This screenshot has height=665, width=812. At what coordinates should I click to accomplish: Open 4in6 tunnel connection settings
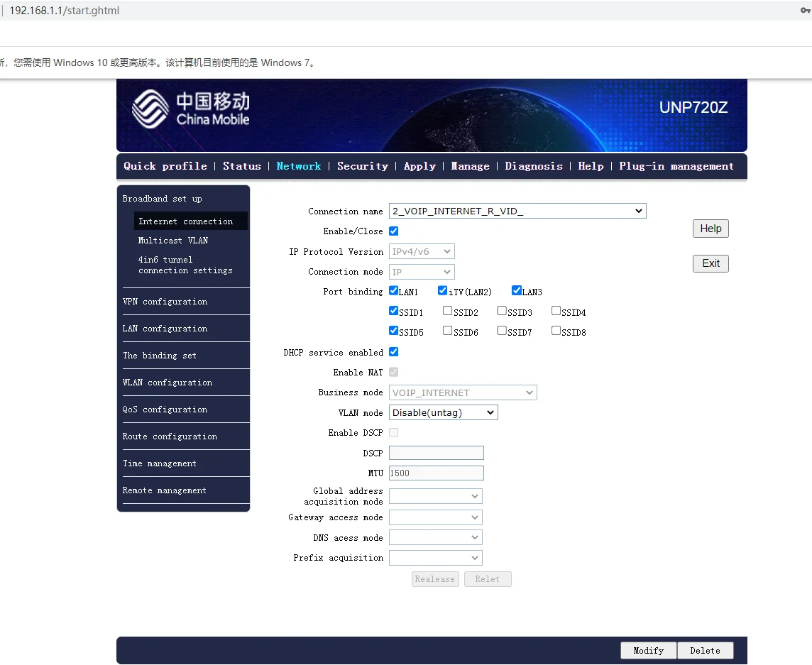tap(185, 265)
